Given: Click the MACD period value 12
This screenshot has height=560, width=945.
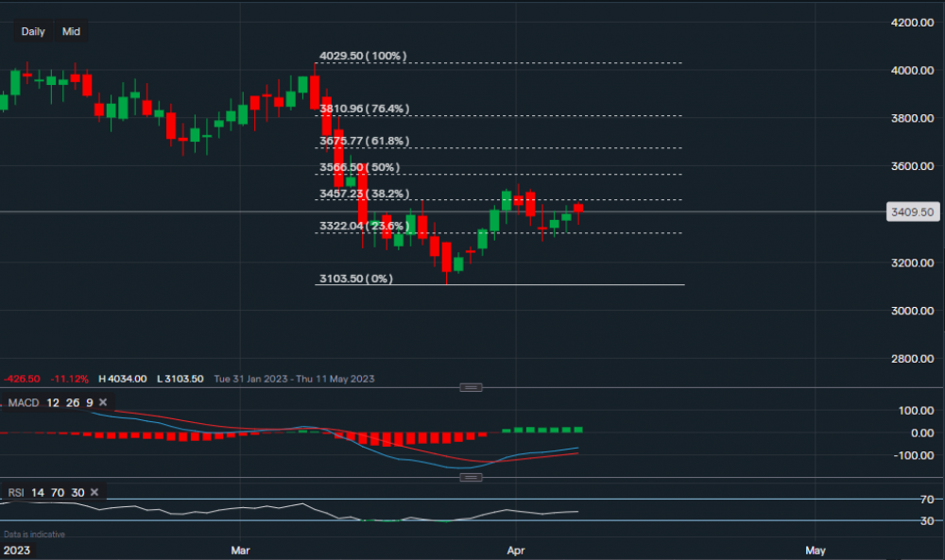Looking at the screenshot, I should (x=53, y=402).
